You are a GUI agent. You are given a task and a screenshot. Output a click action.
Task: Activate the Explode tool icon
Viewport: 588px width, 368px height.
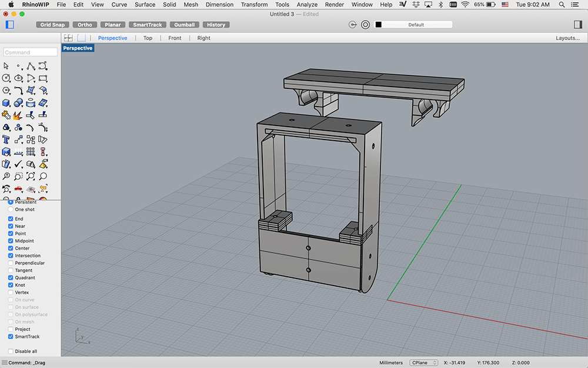18,115
